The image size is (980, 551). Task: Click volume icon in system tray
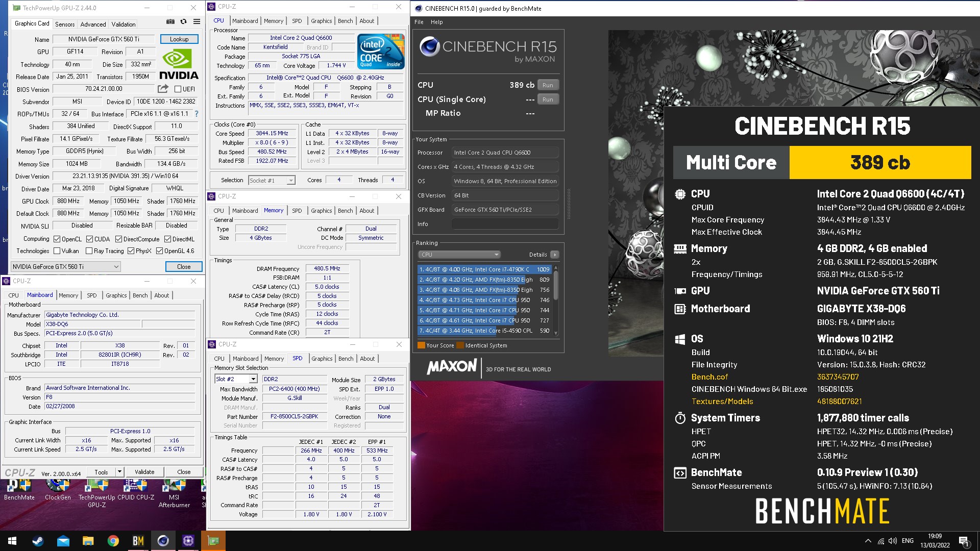892,541
